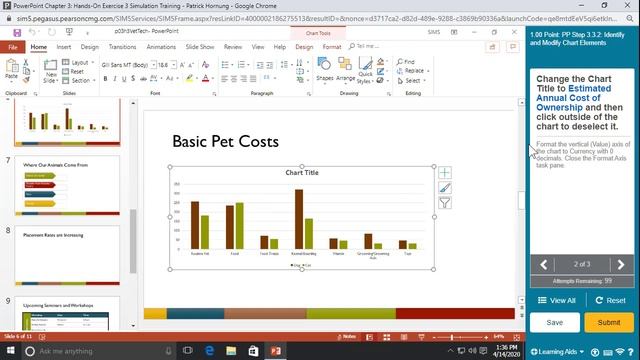The image size is (640, 360).
Task: Click the Tell me search box
Action: (x=364, y=47)
